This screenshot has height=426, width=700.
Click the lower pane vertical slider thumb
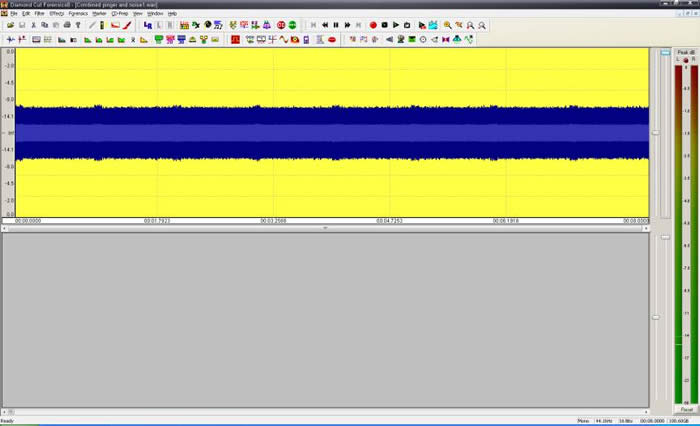click(655, 317)
